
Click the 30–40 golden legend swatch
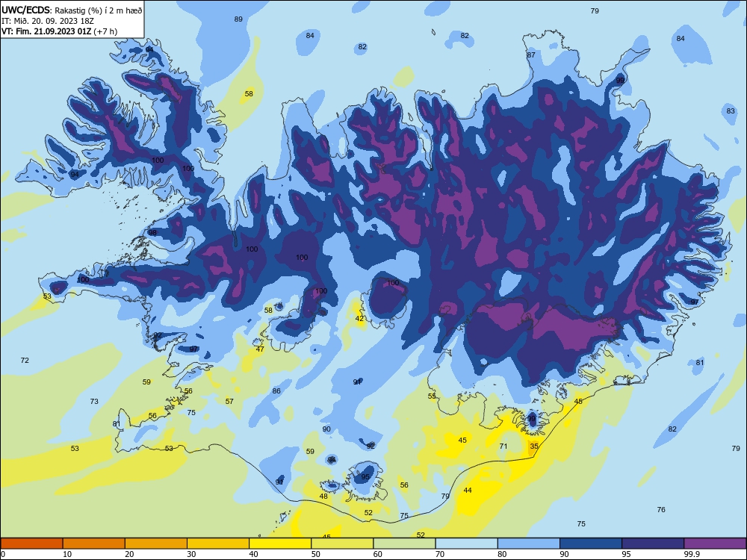(x=218, y=544)
